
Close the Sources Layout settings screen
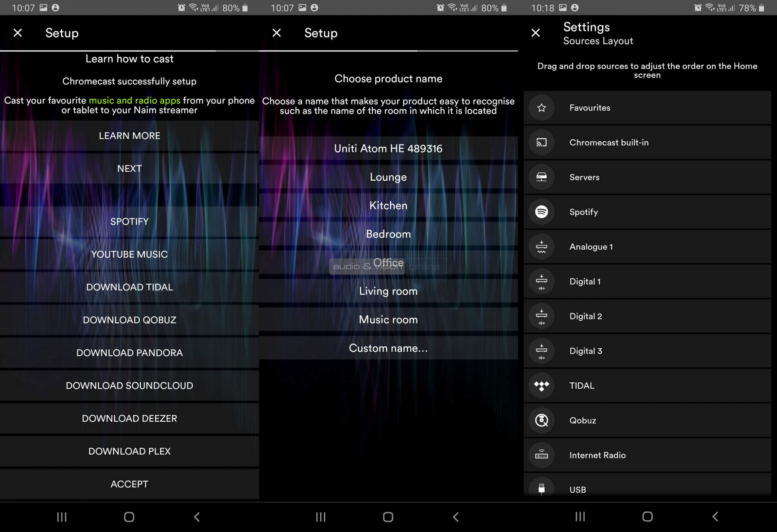coord(536,33)
